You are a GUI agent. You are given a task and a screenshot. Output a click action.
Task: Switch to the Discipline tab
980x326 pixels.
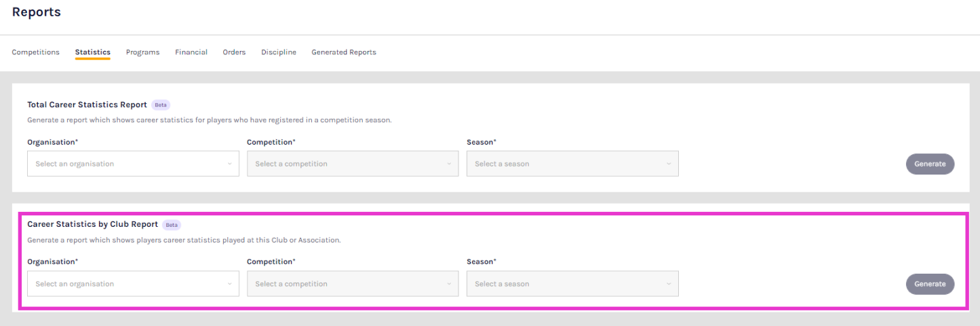279,52
